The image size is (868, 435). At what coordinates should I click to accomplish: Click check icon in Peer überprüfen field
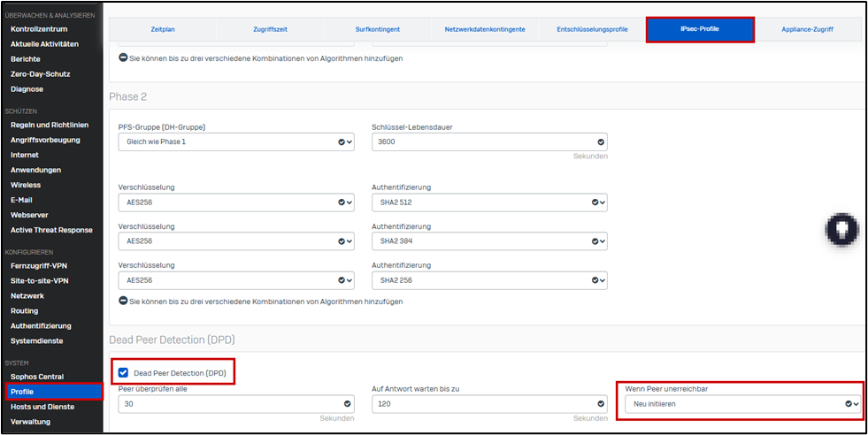pyautogui.click(x=347, y=404)
